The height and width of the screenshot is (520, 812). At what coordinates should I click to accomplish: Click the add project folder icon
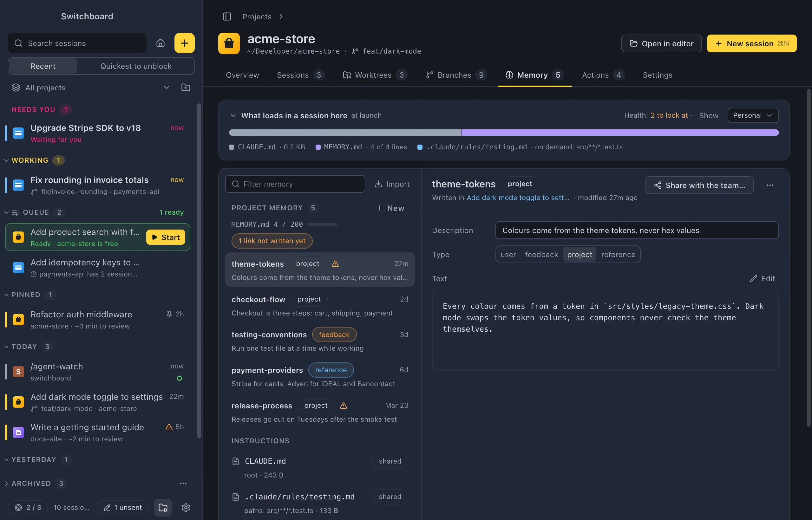(x=186, y=88)
